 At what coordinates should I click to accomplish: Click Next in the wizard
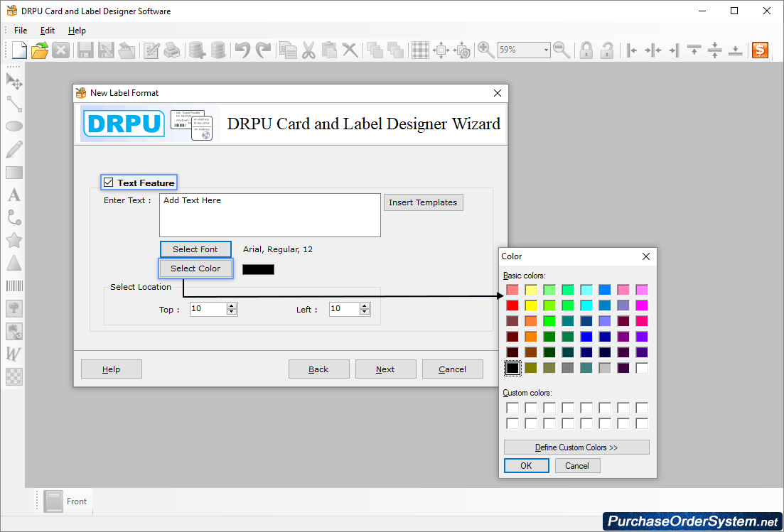[385, 369]
